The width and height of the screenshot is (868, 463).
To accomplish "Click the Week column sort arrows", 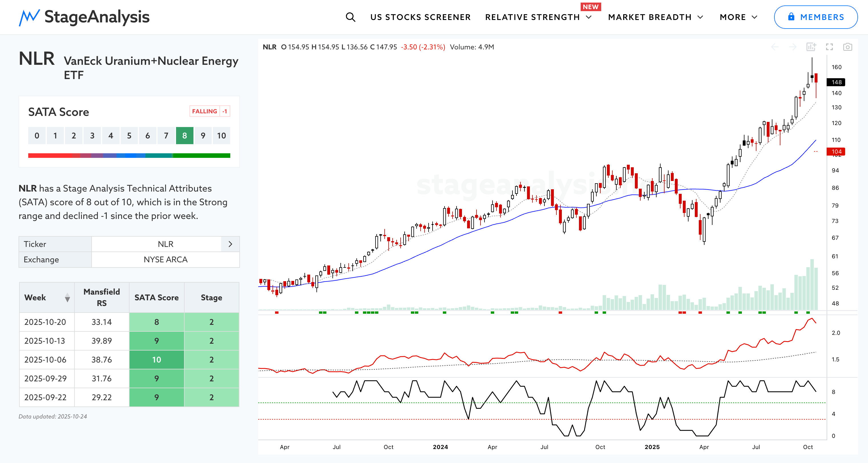I will pos(67,297).
